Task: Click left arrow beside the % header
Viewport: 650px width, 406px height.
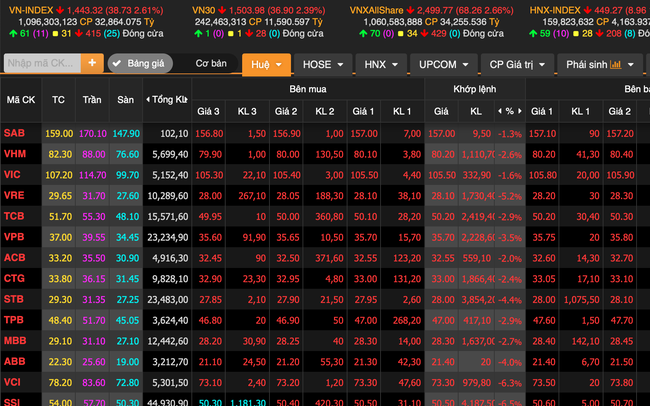Action: [x=500, y=111]
